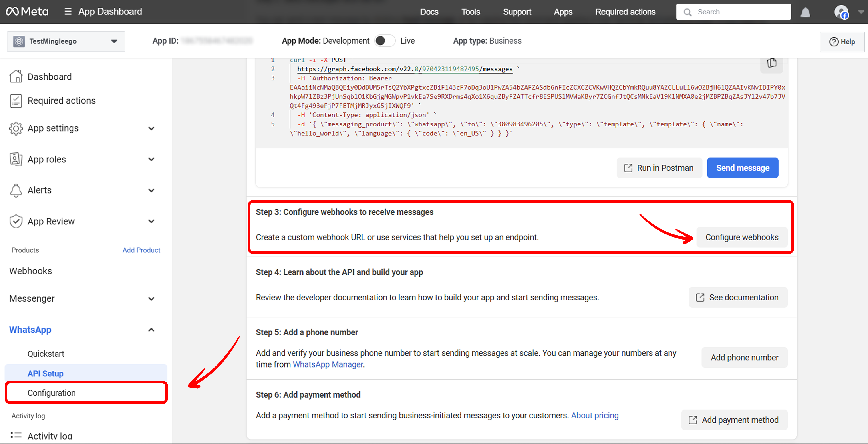
Task: Open the WhatsApp Manager link
Action: pos(328,364)
